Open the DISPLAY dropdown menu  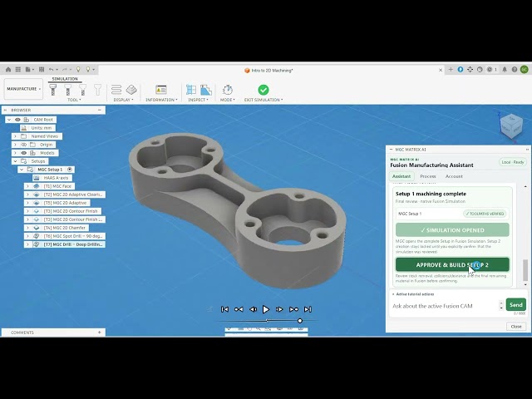[x=124, y=100]
